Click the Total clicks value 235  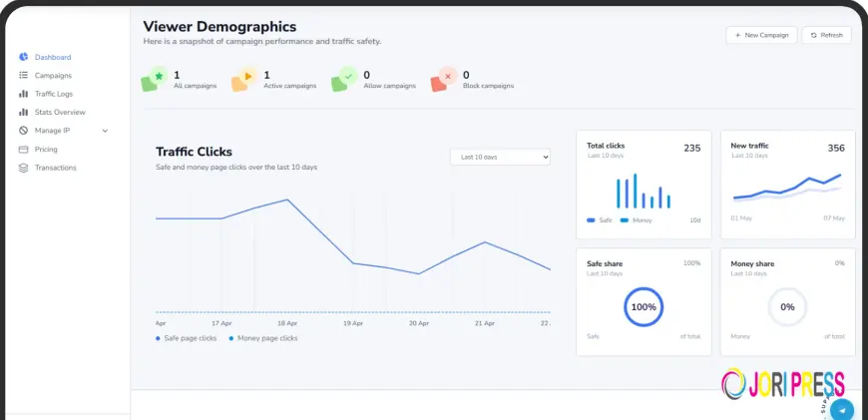692,149
